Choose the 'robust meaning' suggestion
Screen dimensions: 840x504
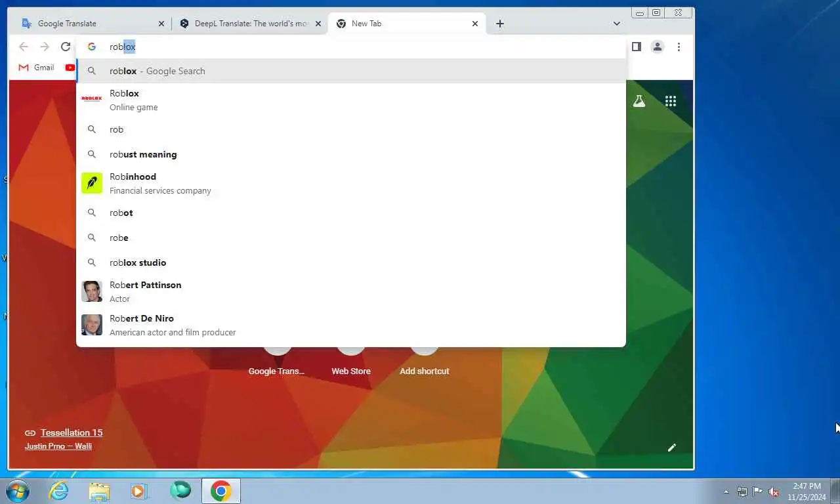point(351,154)
